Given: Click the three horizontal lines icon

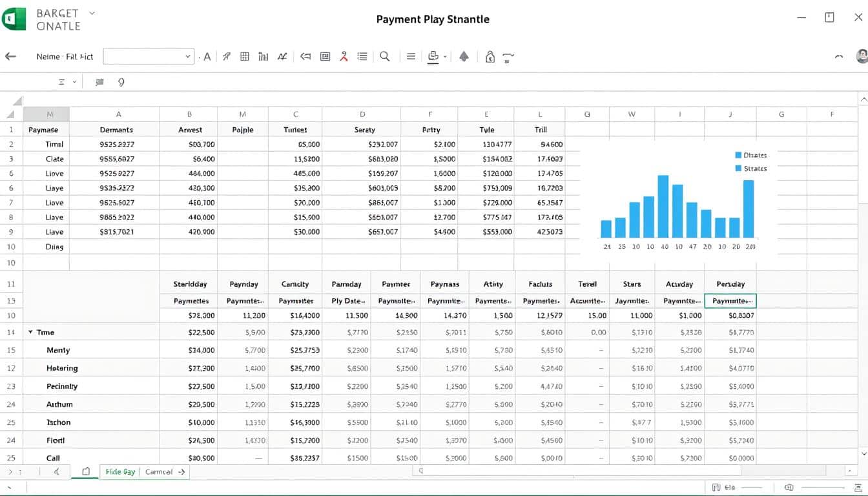Looking at the screenshot, I should 411,57.
